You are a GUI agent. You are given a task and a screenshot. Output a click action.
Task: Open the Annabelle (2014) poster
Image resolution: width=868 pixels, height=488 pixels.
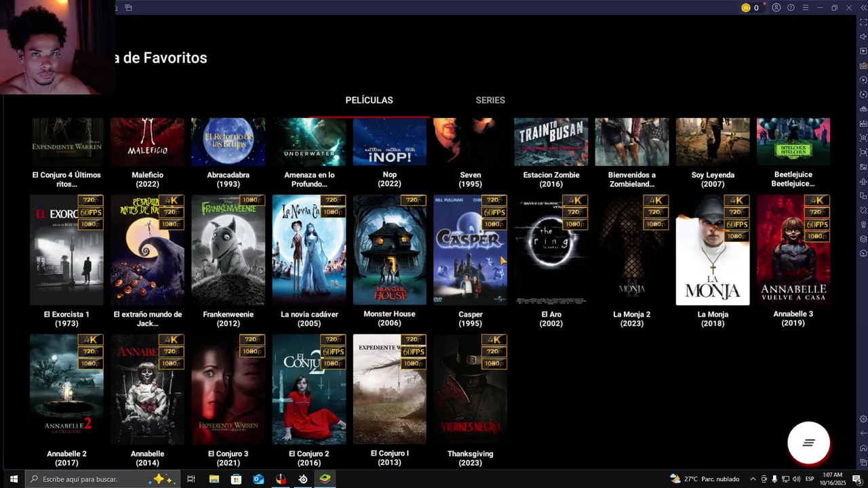[147, 390]
